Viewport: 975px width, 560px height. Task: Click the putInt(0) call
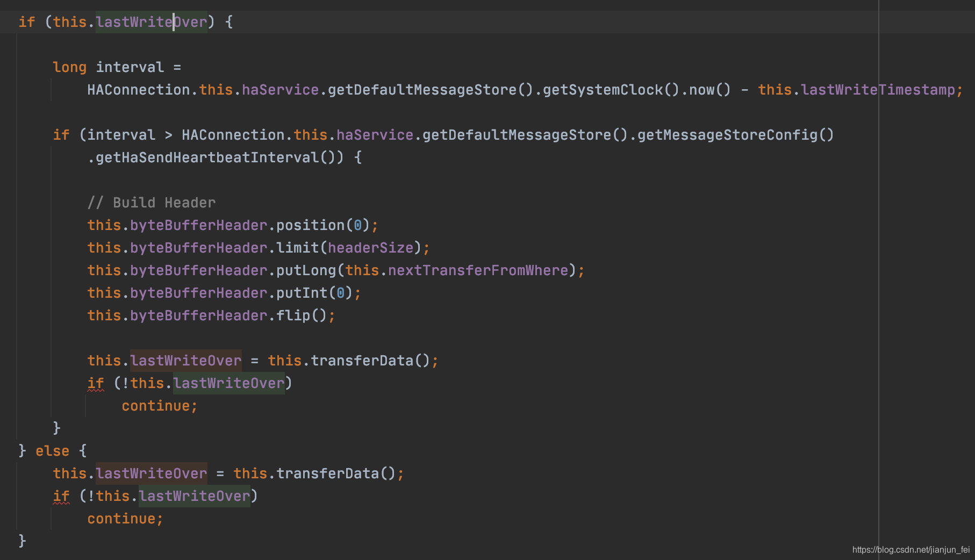314,293
